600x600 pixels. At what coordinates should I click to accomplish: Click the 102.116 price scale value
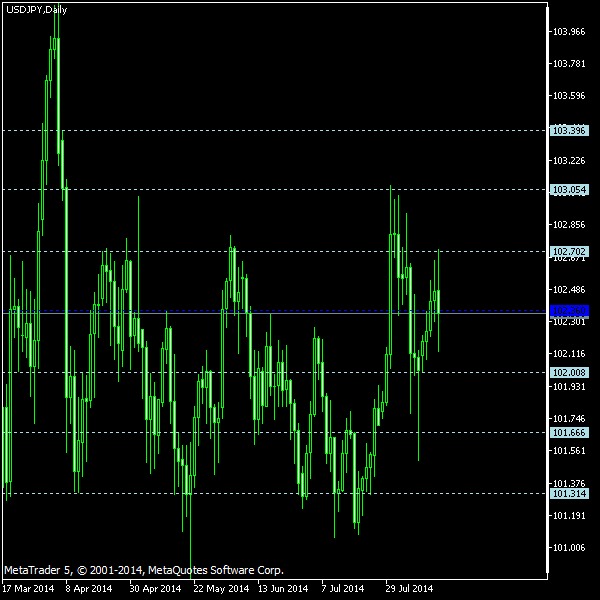coord(569,354)
